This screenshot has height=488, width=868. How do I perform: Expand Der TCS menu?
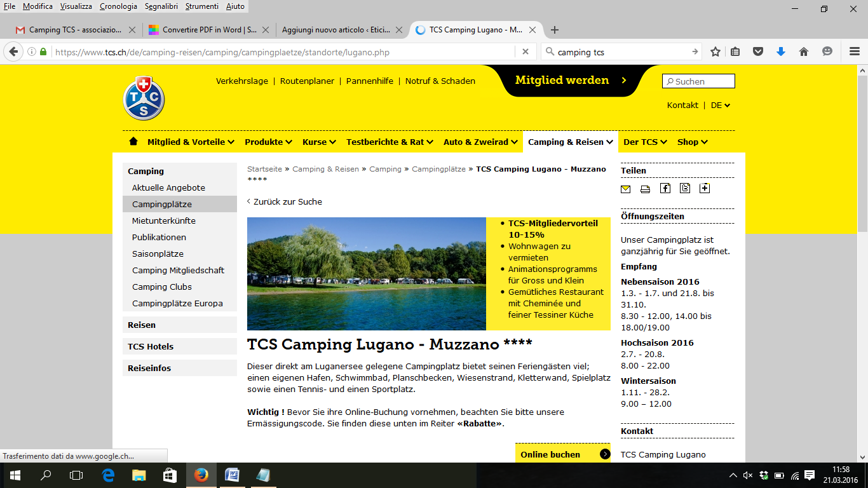645,142
